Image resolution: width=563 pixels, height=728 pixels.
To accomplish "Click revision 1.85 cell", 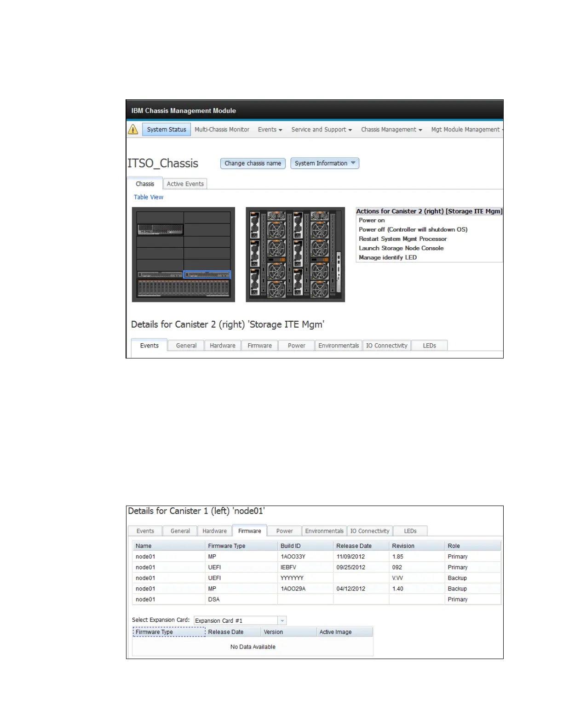I will pos(417,557).
